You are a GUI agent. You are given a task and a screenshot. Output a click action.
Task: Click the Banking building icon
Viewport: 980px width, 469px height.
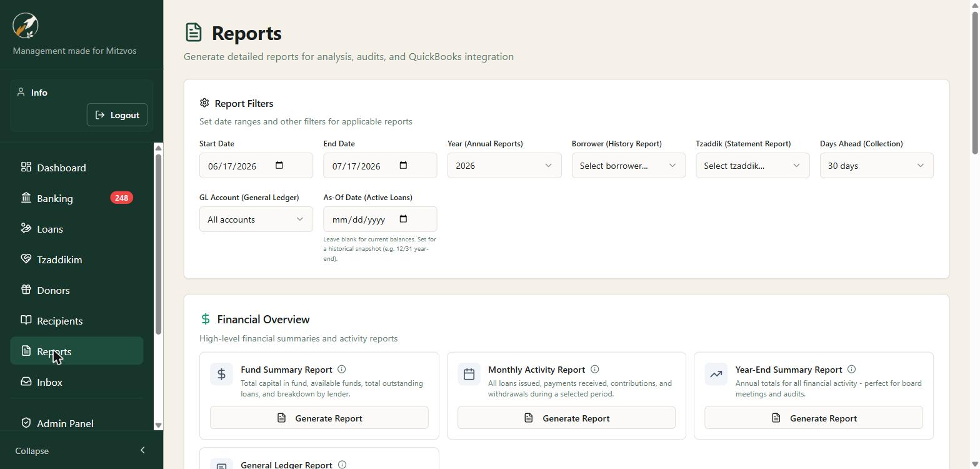coord(26,198)
